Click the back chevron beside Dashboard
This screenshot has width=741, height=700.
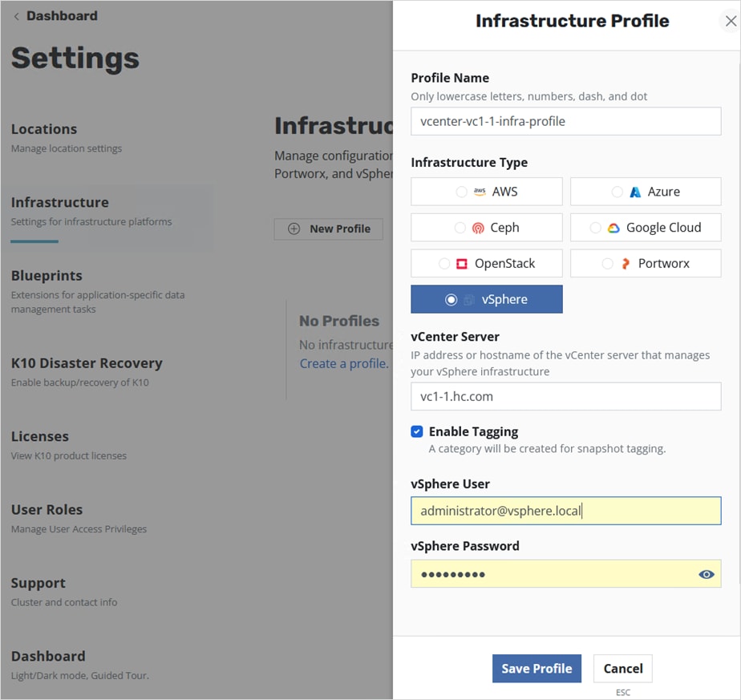(17, 17)
